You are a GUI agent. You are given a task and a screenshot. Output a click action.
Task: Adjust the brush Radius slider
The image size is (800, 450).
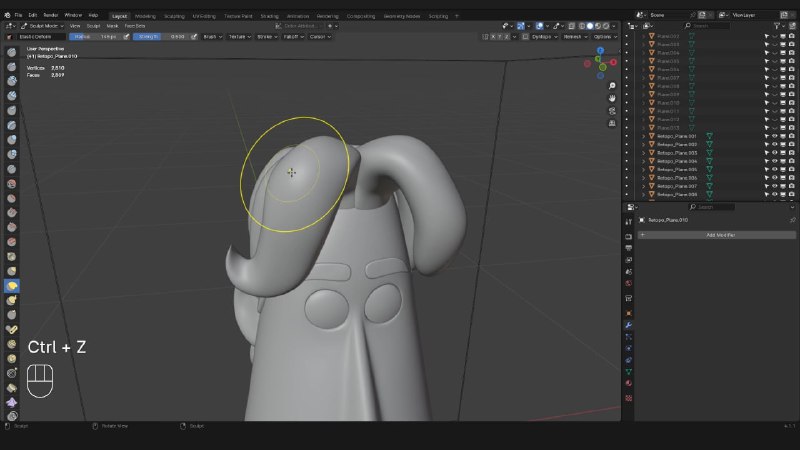pos(96,37)
